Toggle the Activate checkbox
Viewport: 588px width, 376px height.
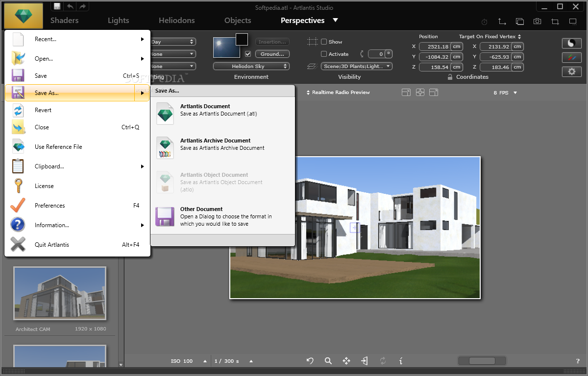point(324,54)
